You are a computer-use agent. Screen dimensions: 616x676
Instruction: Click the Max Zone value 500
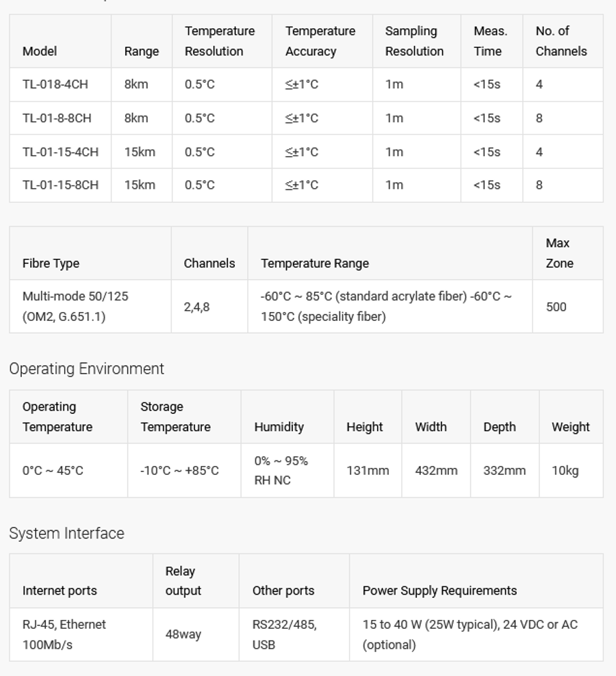[556, 307]
